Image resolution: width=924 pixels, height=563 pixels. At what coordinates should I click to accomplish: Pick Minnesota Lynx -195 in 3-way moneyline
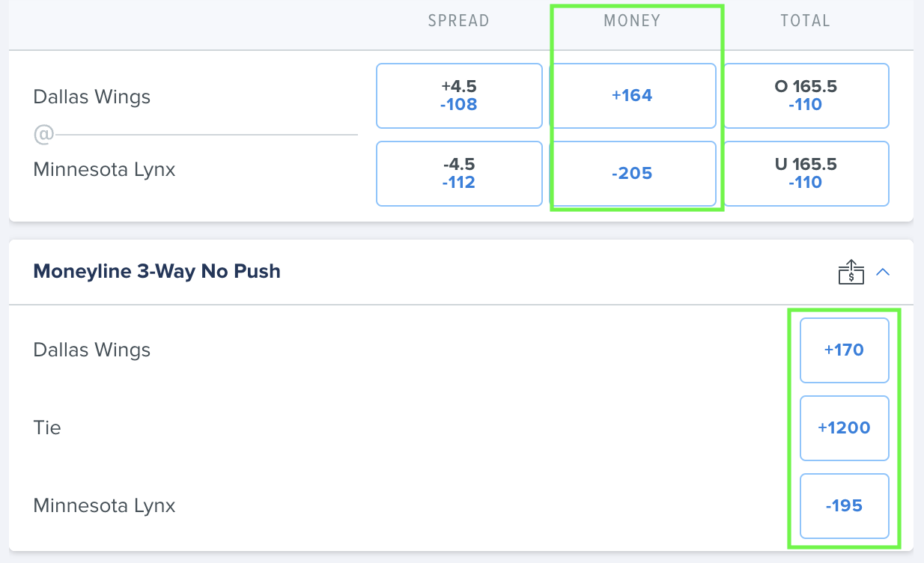click(x=844, y=505)
